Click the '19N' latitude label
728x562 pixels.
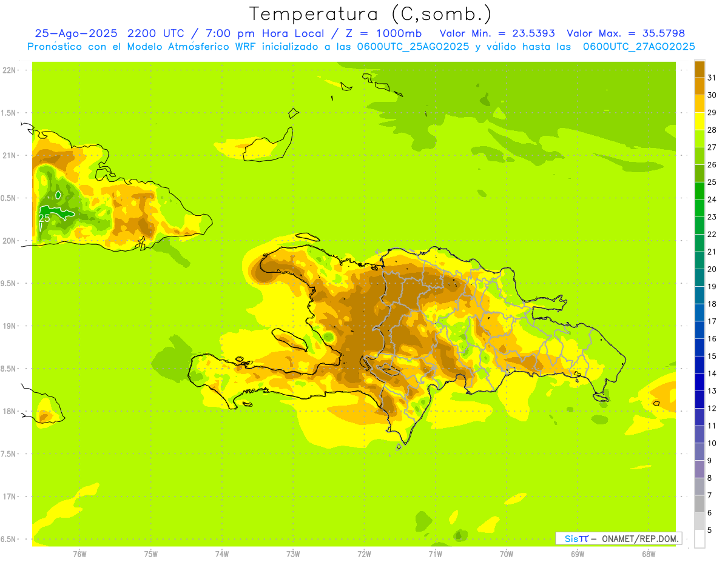(x=9, y=326)
